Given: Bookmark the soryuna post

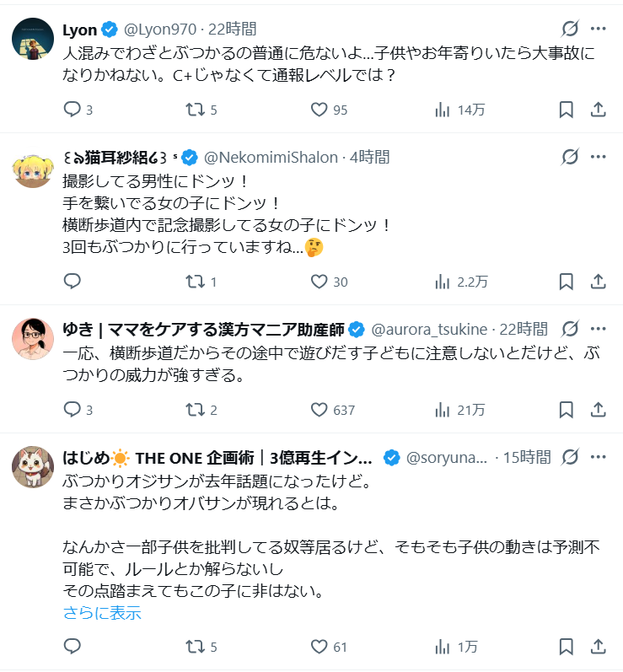Looking at the screenshot, I should (567, 647).
